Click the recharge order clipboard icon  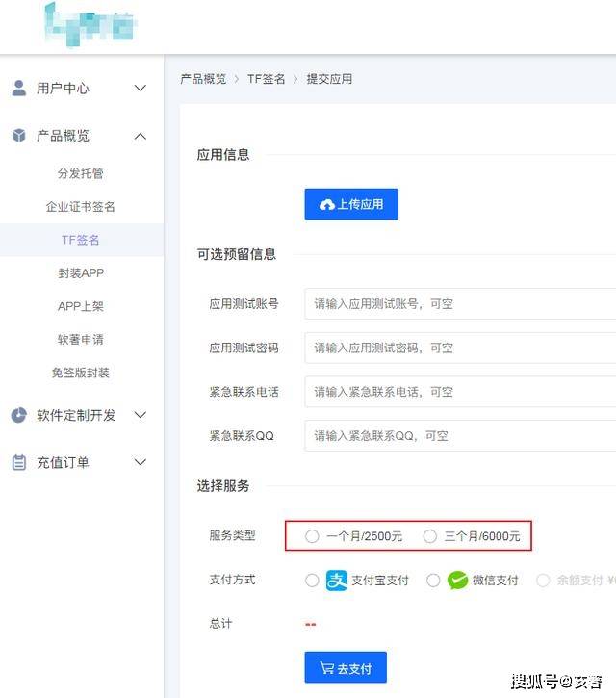click(19, 462)
